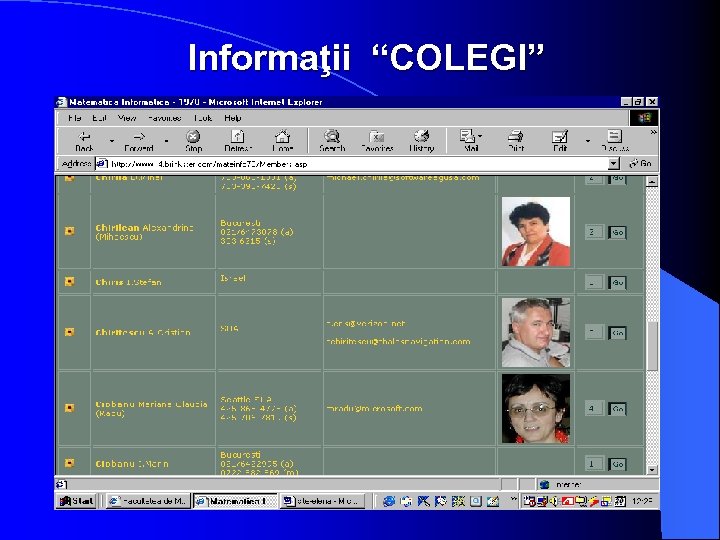This screenshot has height=540, width=720.
Task: Open the Favorites menu in the menu bar
Action: click(164, 118)
